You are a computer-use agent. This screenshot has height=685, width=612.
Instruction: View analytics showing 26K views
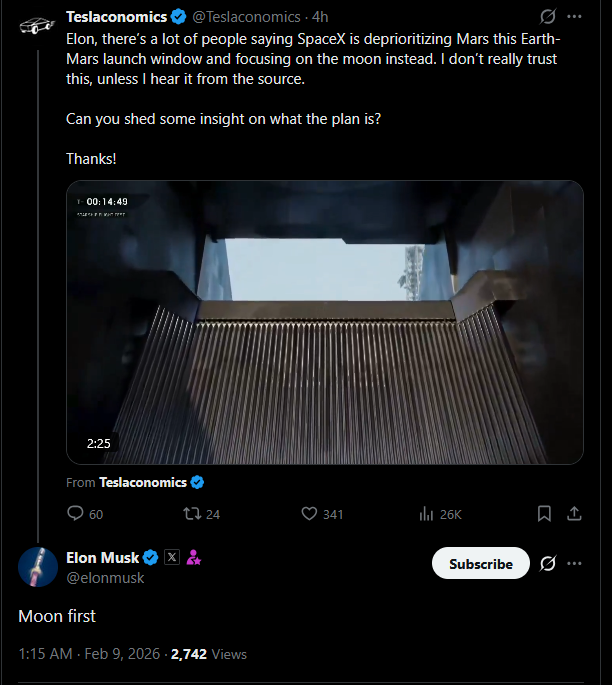tap(428, 514)
